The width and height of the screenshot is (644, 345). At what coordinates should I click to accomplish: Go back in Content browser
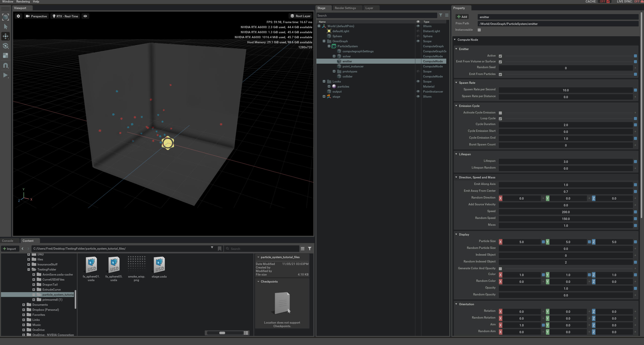click(22, 249)
